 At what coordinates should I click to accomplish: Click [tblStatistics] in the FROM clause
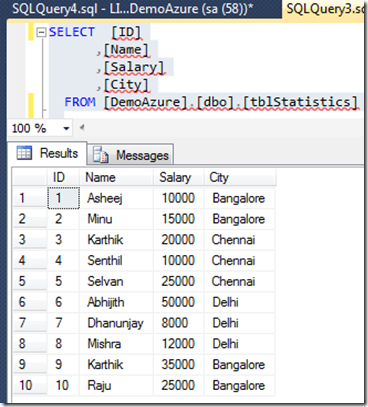click(x=300, y=102)
